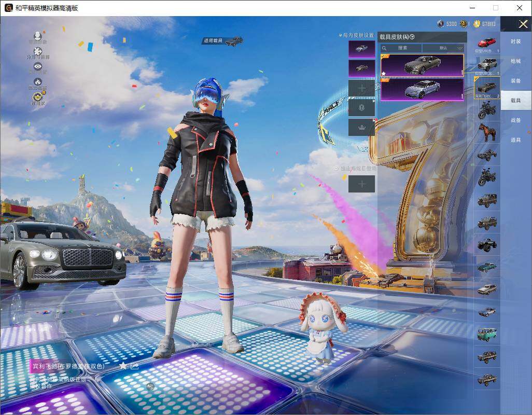This screenshot has height=415, width=532.
Task: Collapse the 局内皮肤设置 panel arrow
Action: point(340,35)
